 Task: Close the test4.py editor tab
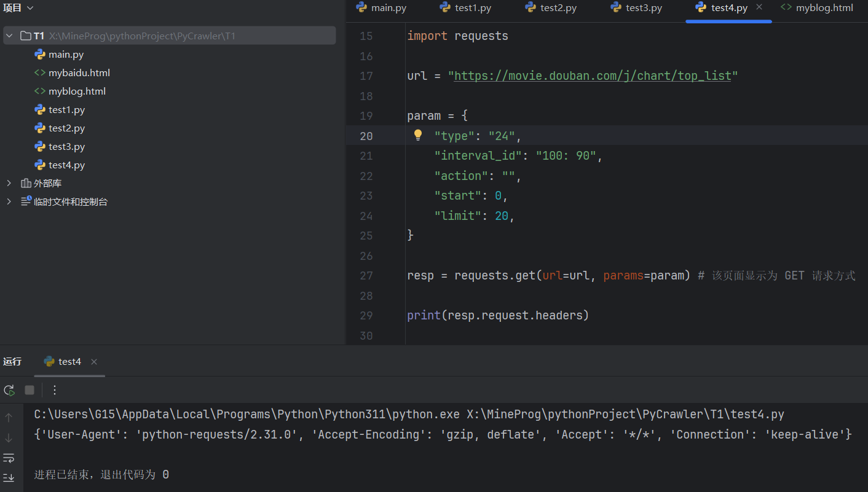759,7
